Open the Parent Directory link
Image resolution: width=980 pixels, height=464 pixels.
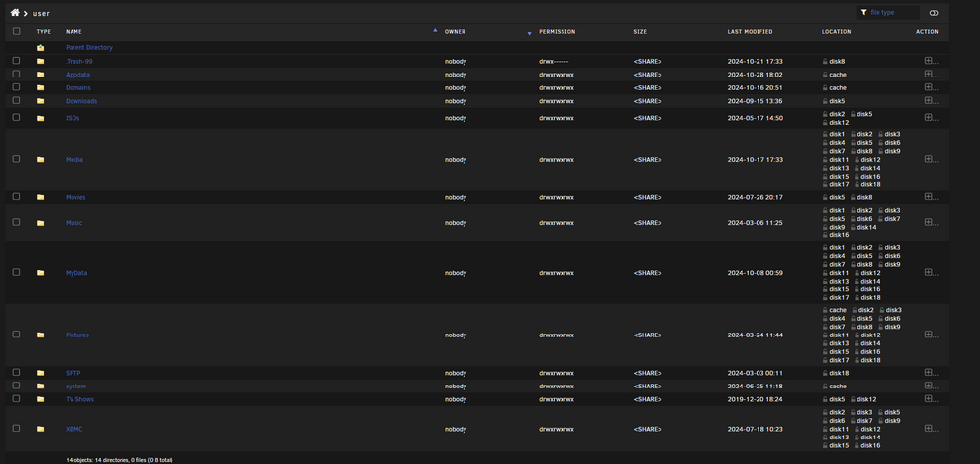pos(89,47)
